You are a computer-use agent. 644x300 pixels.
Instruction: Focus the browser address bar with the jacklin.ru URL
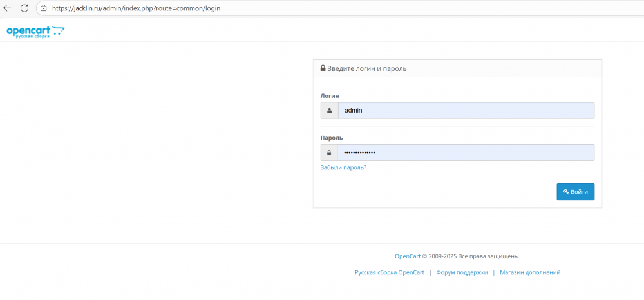coord(135,8)
